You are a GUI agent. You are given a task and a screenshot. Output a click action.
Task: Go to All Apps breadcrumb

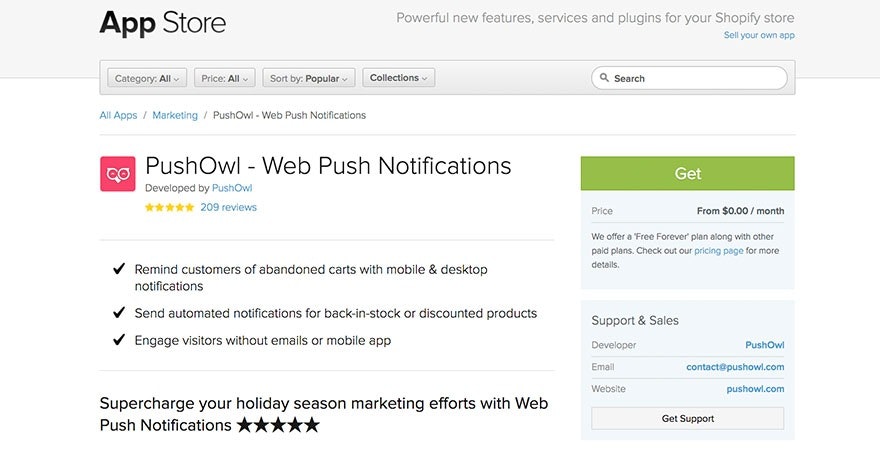point(118,115)
